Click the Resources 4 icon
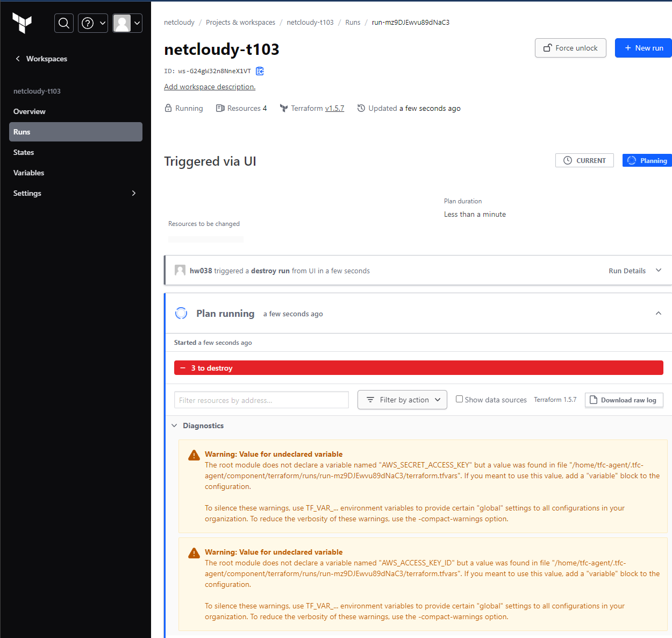The image size is (672, 638). pyautogui.click(x=220, y=108)
